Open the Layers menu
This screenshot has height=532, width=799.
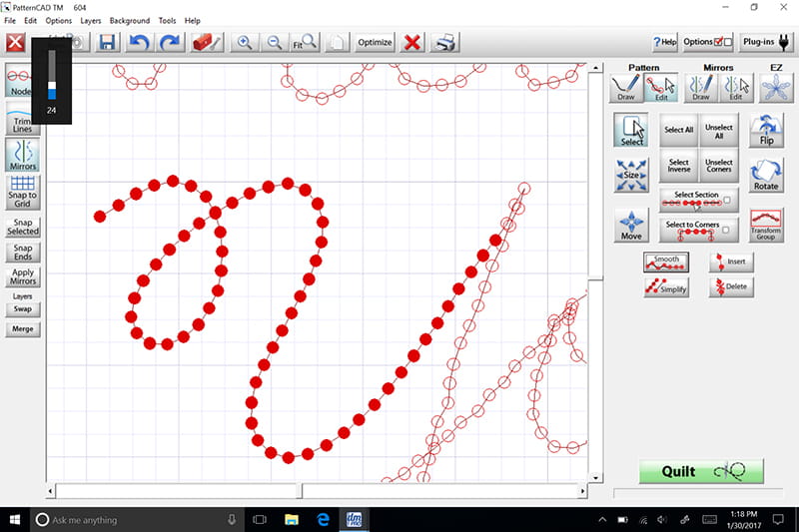pyautogui.click(x=90, y=20)
